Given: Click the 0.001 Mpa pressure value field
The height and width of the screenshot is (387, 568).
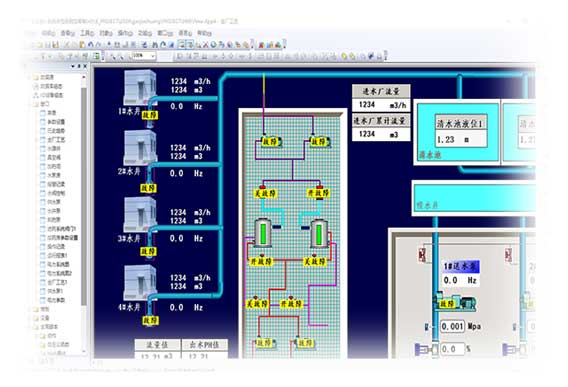Looking at the screenshot, I should [452, 326].
